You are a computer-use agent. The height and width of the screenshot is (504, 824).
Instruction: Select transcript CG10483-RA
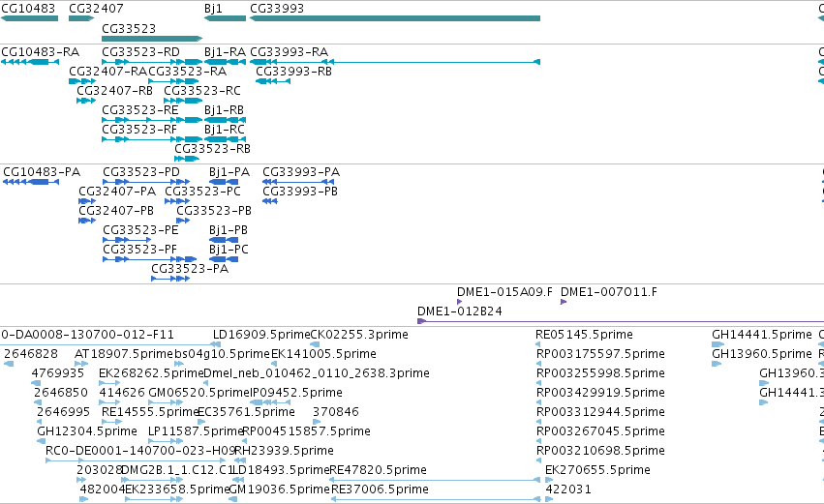click(40, 52)
